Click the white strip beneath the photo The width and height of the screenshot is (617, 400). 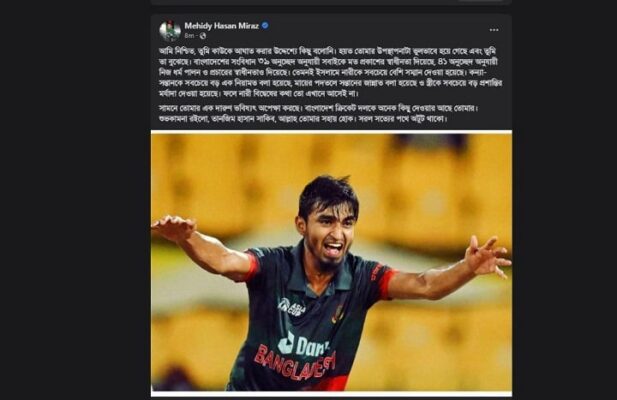pos(331,393)
